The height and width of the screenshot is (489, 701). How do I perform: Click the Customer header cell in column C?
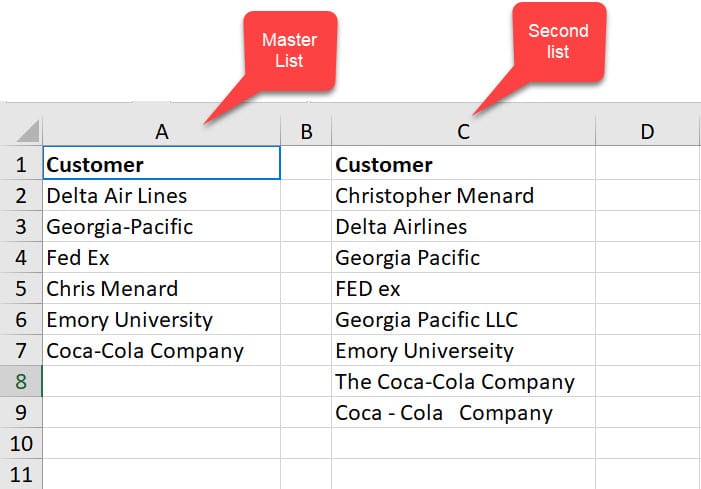463,164
